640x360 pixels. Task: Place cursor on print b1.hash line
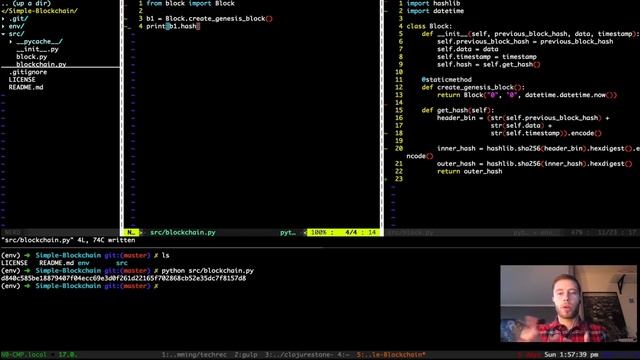click(173, 27)
